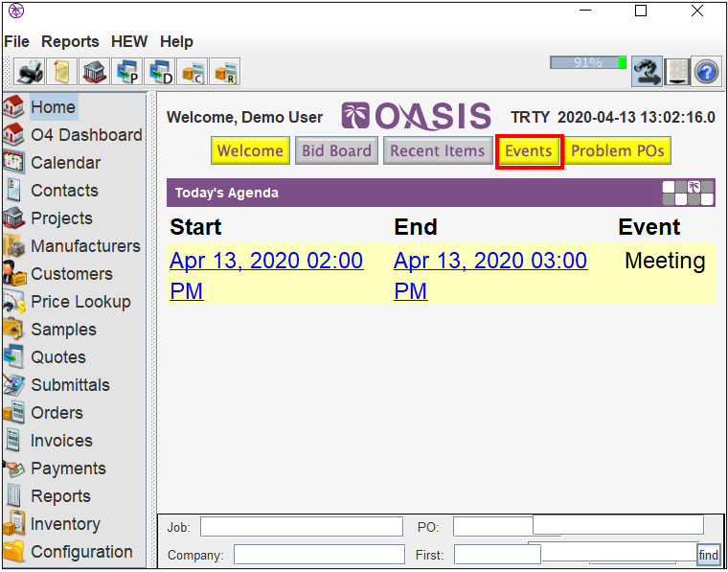Click the bank building toolbar icon
This screenshot has height=572, width=728.
tap(95, 72)
